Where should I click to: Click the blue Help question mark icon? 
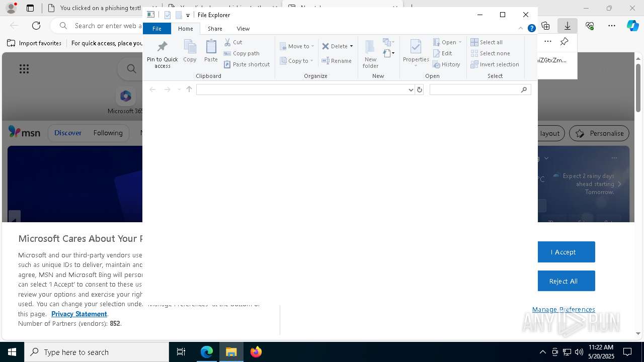pos(531,28)
